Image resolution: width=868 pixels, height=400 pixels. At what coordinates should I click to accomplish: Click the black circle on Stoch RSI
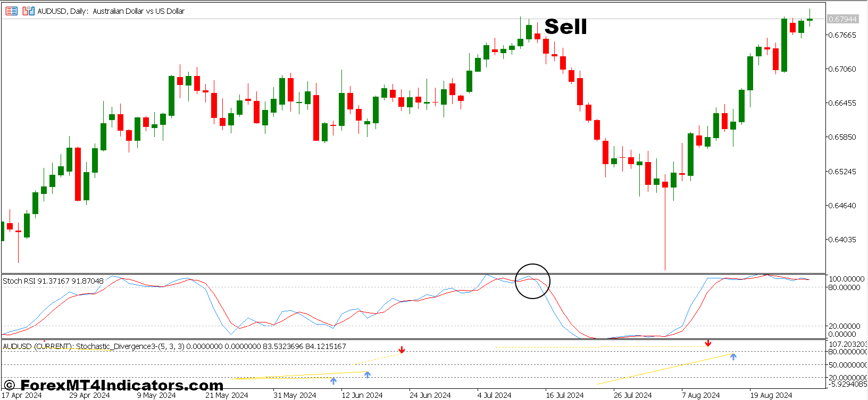(x=532, y=281)
